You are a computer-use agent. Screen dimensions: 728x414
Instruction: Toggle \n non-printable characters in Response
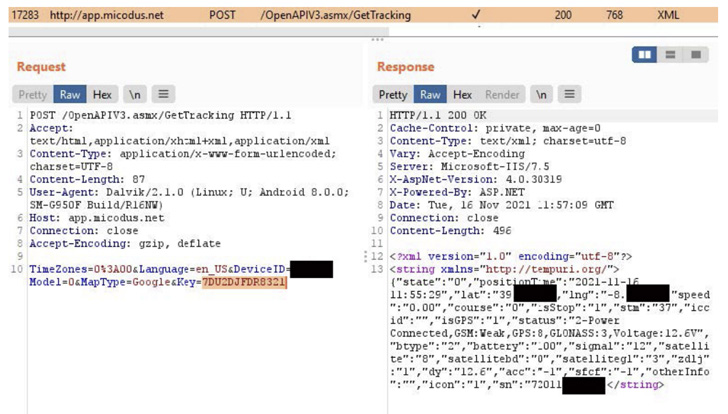click(x=541, y=95)
